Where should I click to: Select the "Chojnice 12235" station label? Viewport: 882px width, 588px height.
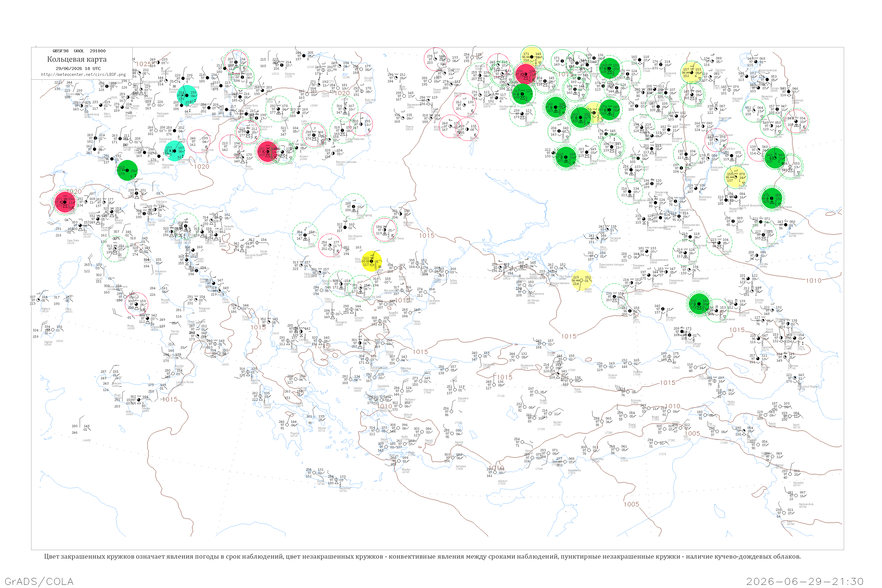[x=290, y=75]
